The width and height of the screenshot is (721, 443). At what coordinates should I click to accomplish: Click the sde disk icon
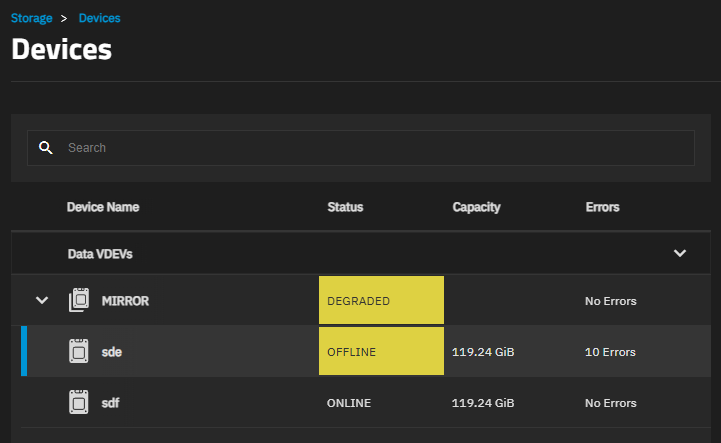click(79, 351)
